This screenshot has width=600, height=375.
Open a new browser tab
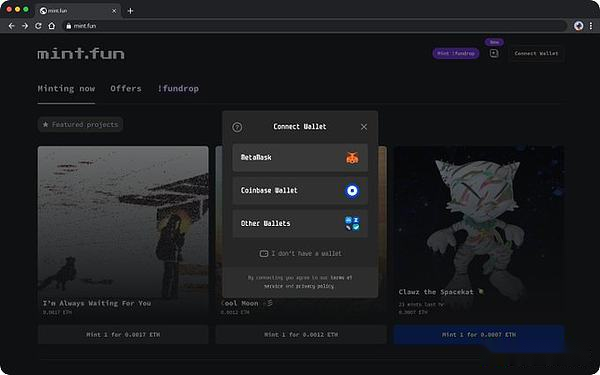point(130,11)
